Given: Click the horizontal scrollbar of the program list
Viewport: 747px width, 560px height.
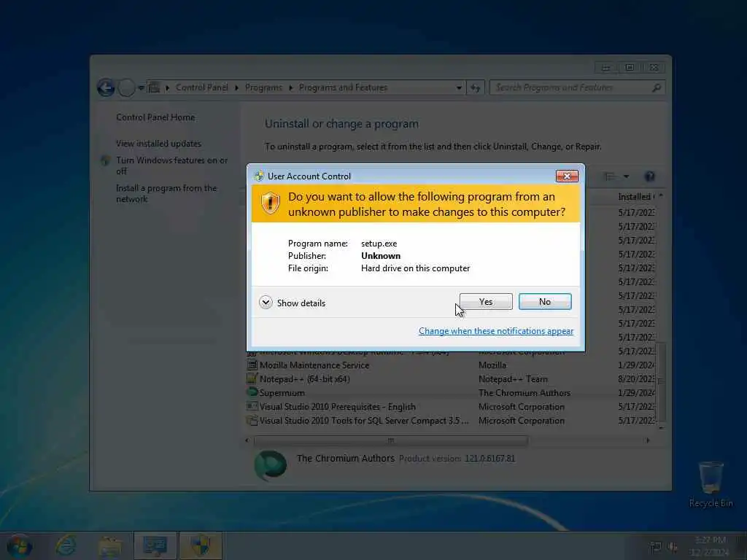Looking at the screenshot, I should tap(391, 440).
